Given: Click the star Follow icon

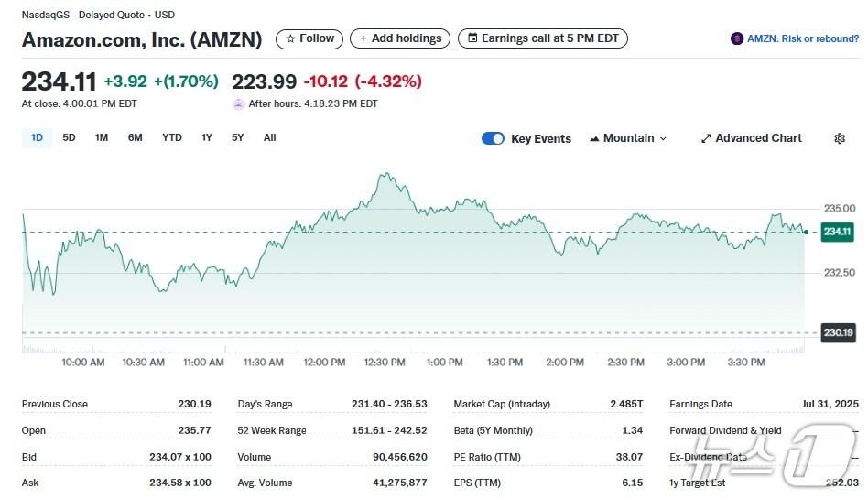Looking at the screenshot, I should (289, 38).
